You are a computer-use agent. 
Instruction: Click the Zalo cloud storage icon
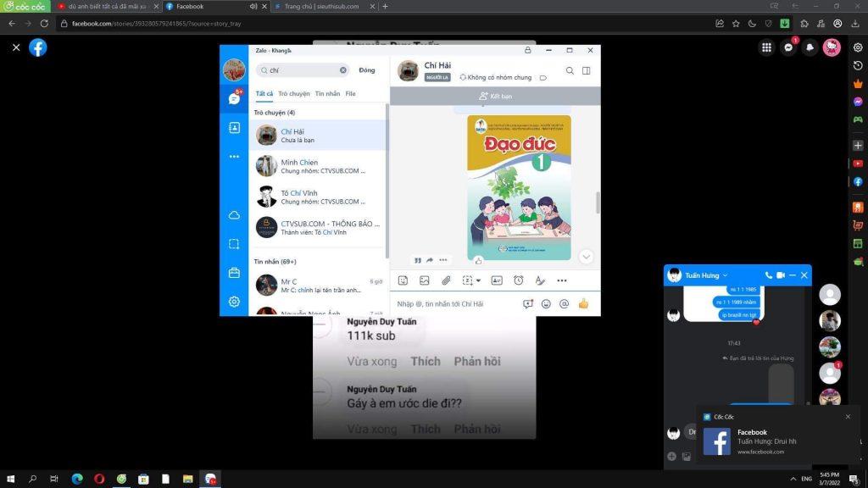click(x=234, y=215)
